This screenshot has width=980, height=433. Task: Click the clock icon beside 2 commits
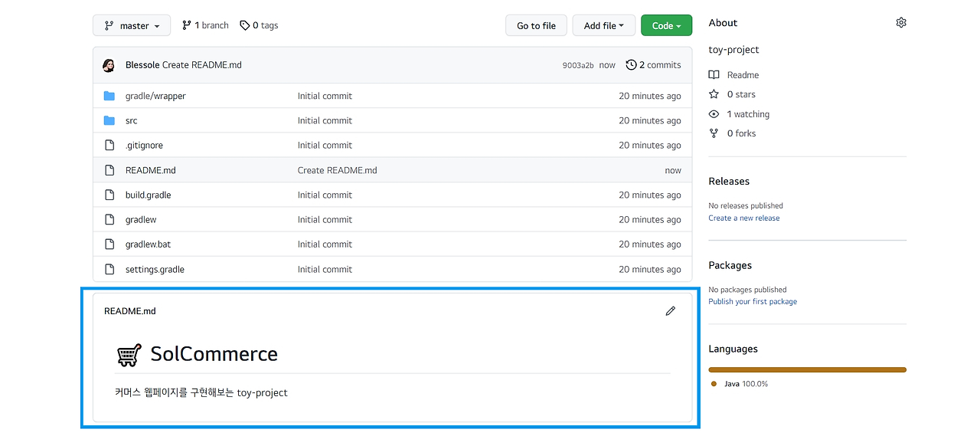[x=631, y=65]
